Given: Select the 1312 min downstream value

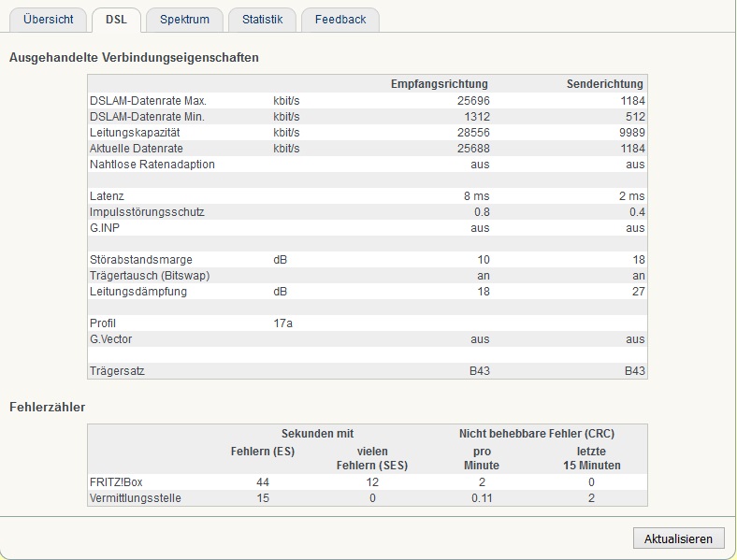Looking at the screenshot, I should [x=477, y=117].
